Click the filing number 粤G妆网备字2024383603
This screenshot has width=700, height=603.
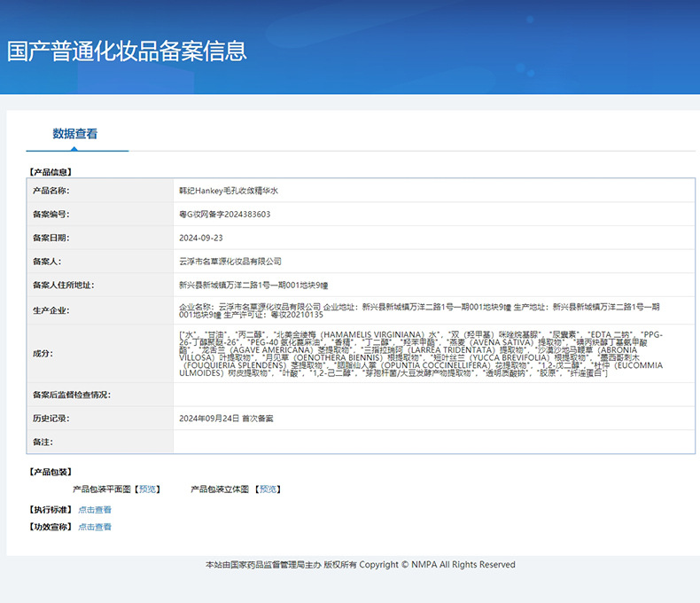coord(225,215)
